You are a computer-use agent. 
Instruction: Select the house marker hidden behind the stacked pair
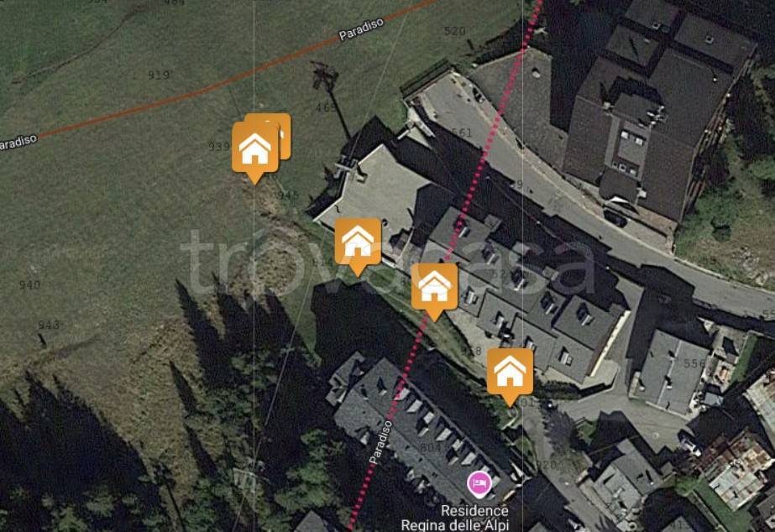pyautogui.click(x=282, y=128)
